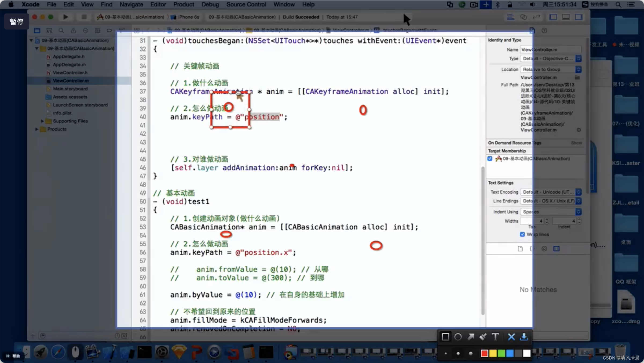644x363 pixels.
Task: Select Info.plist in the navigator
Action: pos(62,113)
